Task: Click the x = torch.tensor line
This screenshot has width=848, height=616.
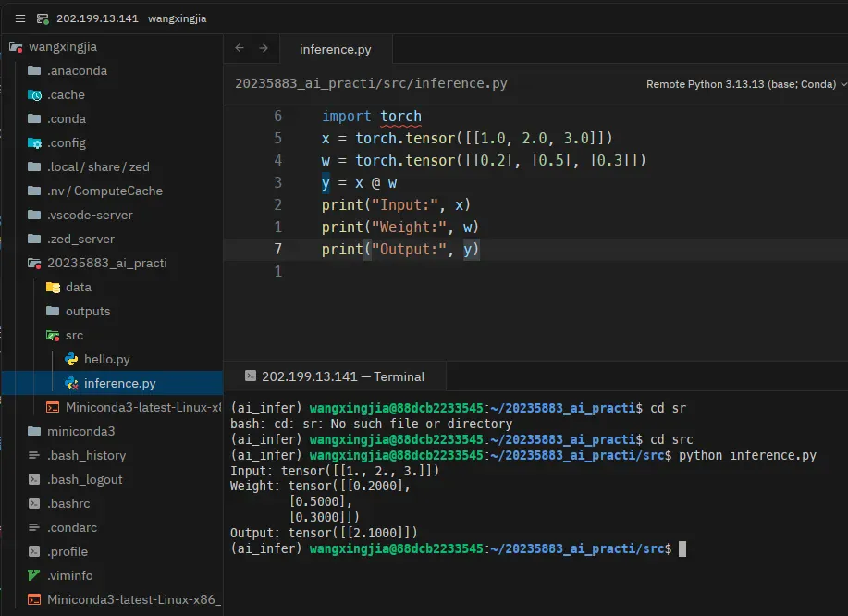Action: click(467, 139)
